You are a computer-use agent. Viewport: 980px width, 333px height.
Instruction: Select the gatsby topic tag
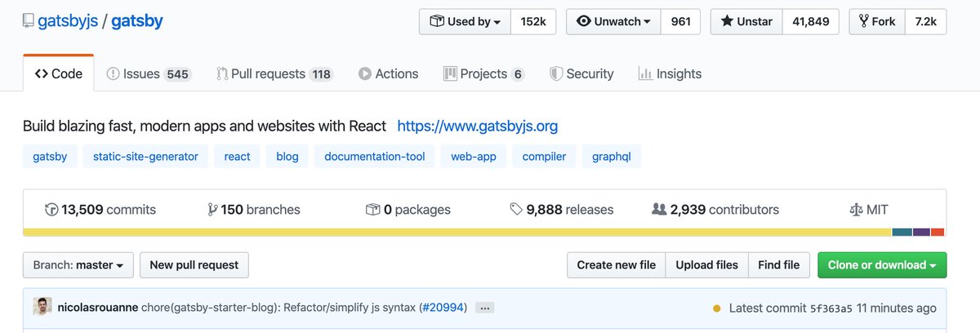coord(50,156)
